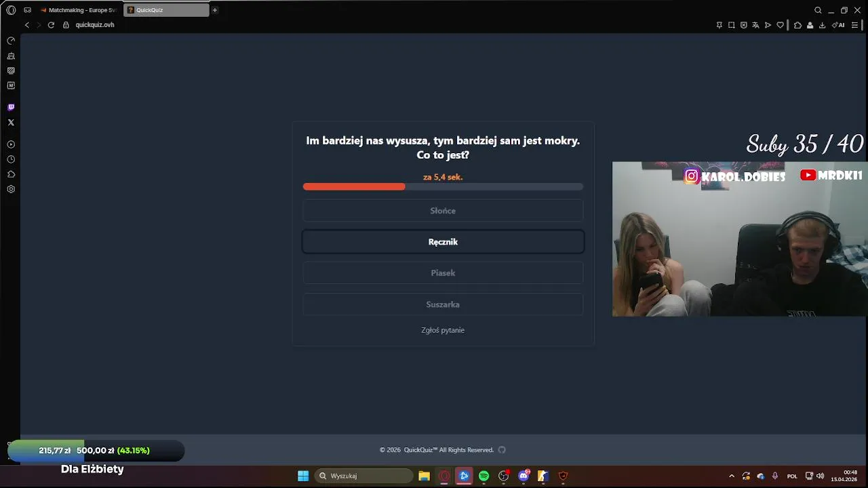The width and height of the screenshot is (868, 488).
Task: Open GX Cleaner in the sidebar
Action: [11, 56]
